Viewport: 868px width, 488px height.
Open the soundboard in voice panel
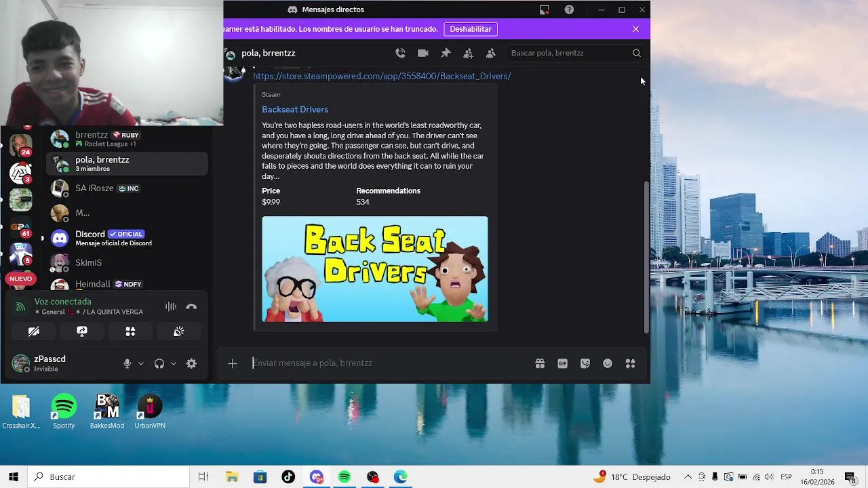coord(179,331)
